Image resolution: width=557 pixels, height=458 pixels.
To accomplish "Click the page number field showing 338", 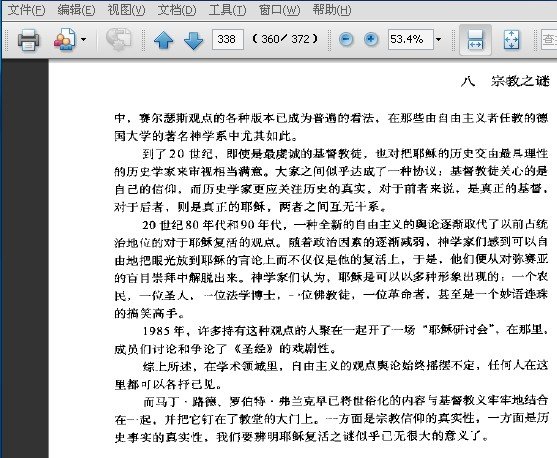I will point(228,39).
